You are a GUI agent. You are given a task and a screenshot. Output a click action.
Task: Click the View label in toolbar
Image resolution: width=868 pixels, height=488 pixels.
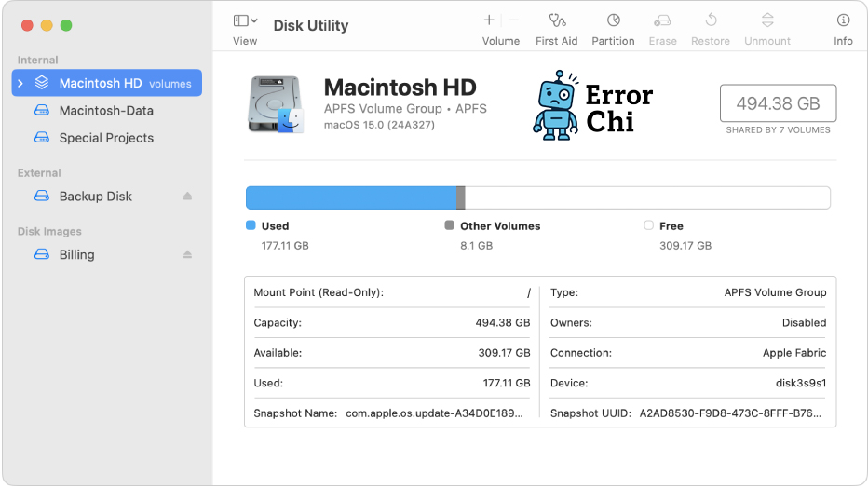click(x=245, y=41)
